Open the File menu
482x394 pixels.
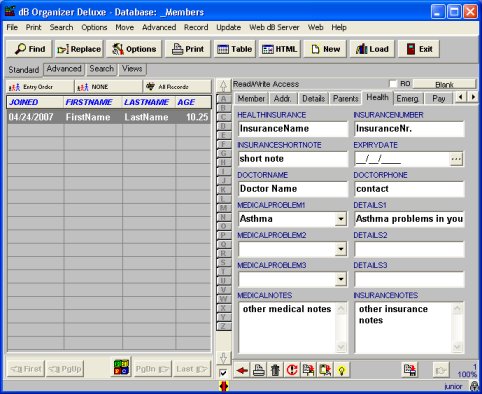click(x=12, y=27)
